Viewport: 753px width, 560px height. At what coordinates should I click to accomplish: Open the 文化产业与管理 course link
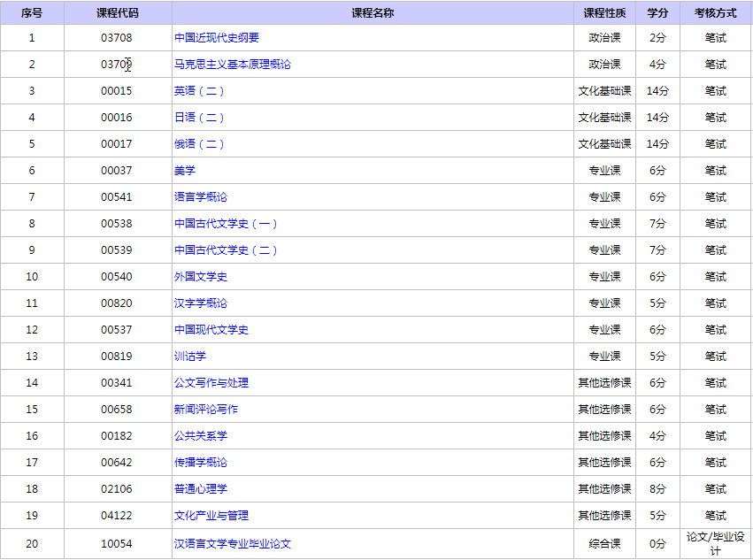pos(211,515)
